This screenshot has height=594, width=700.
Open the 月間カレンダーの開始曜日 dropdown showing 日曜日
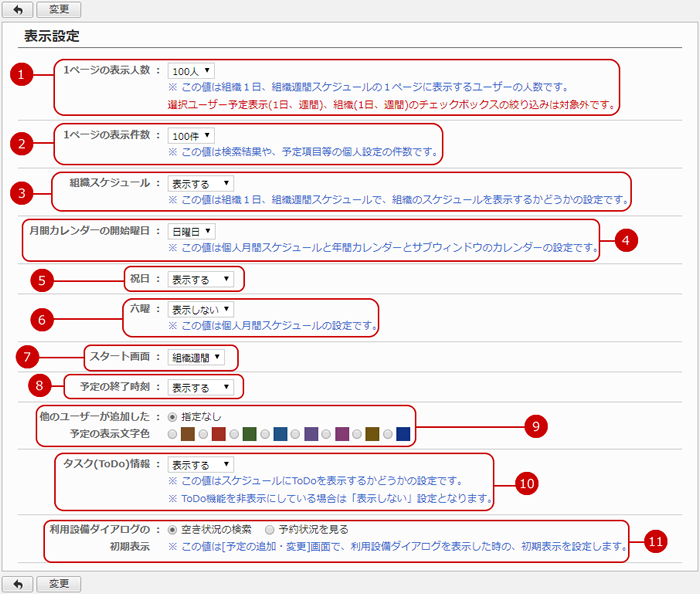click(192, 232)
